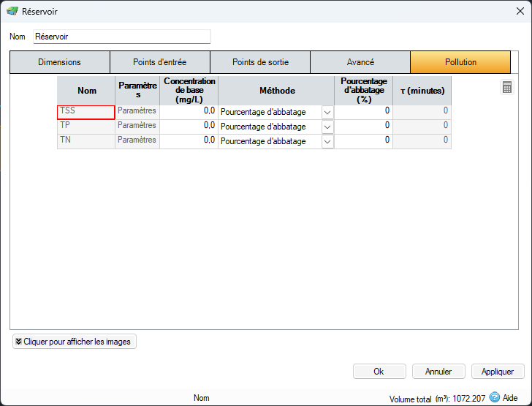Click the Méthode column header

(x=276, y=91)
